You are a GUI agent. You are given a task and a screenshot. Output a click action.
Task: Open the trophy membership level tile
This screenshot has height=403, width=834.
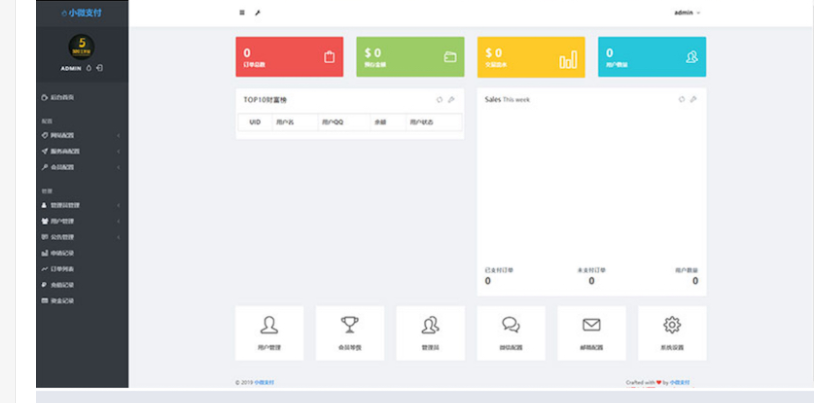point(350,333)
